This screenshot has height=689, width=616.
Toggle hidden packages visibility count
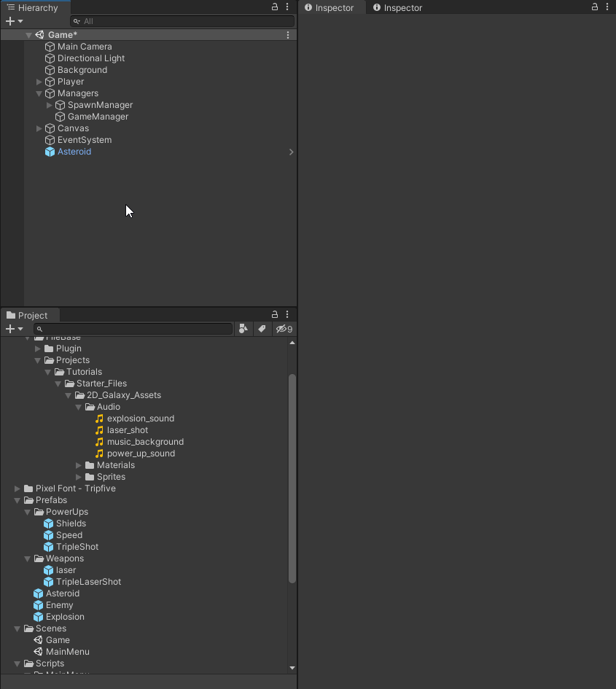[x=284, y=329]
